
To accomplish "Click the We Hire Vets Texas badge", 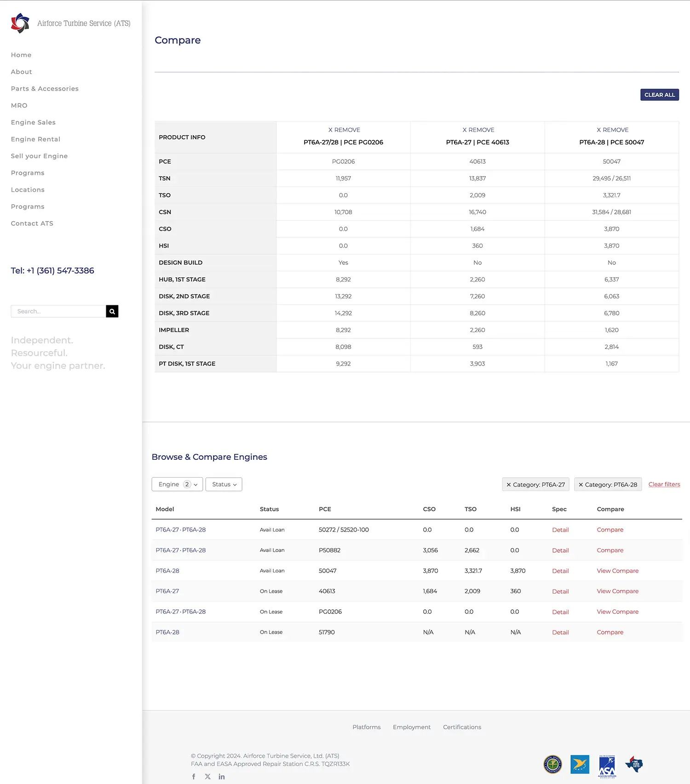I will click(634, 764).
